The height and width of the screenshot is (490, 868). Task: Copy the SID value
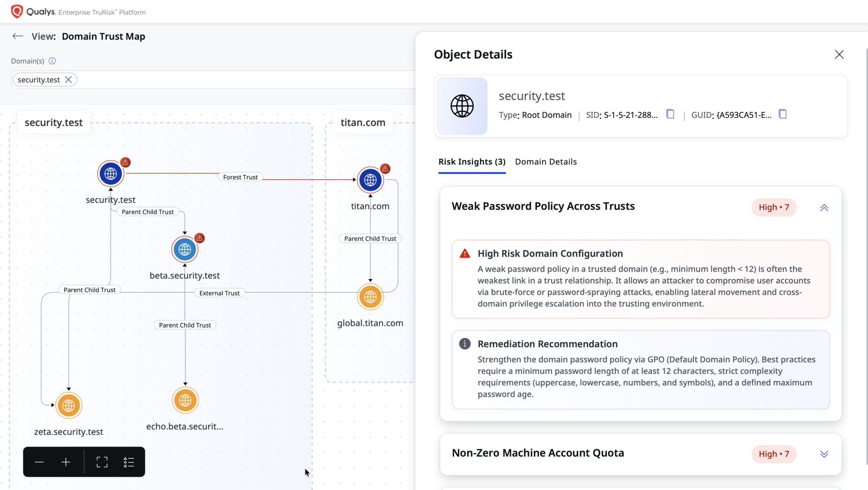(x=670, y=114)
